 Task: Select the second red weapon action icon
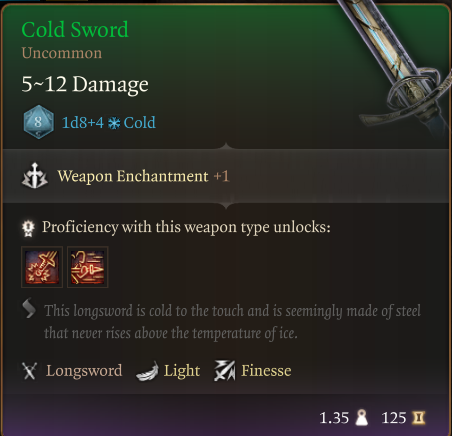(x=88, y=267)
